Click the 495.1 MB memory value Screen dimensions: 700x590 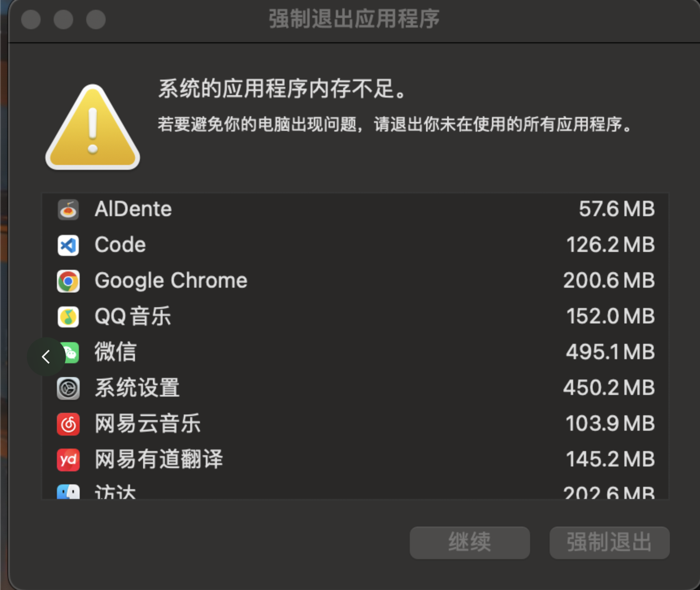click(x=611, y=352)
